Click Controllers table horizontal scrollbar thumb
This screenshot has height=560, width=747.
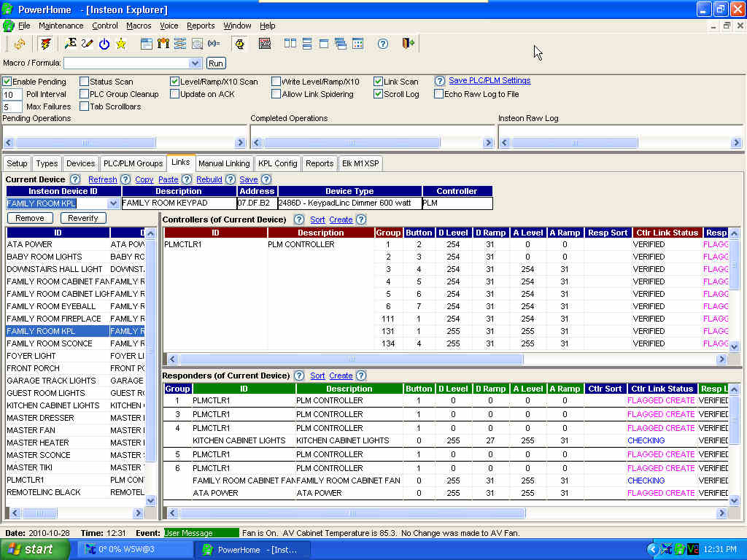[x=352, y=359]
